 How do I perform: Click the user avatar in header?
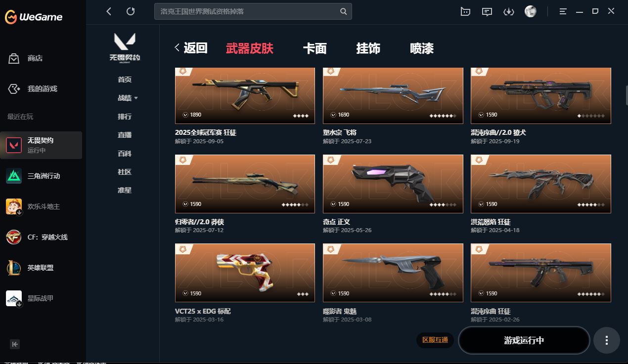[x=531, y=11]
